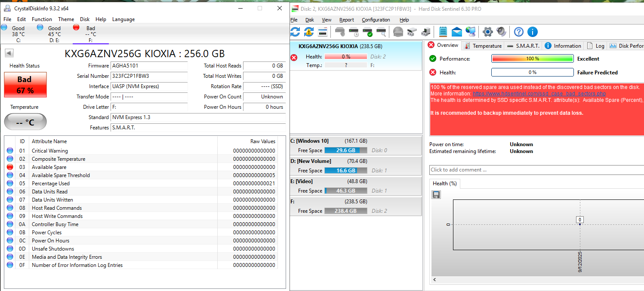Screen dimensions: 644x291
Task: Select the Available Spare Threshold attribute row
Action: click(141, 175)
